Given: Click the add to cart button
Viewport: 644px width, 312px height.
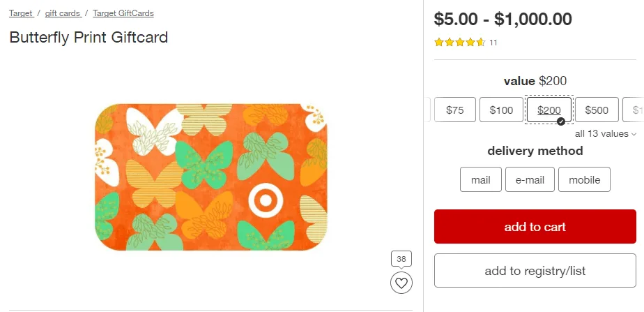Looking at the screenshot, I should point(535,227).
